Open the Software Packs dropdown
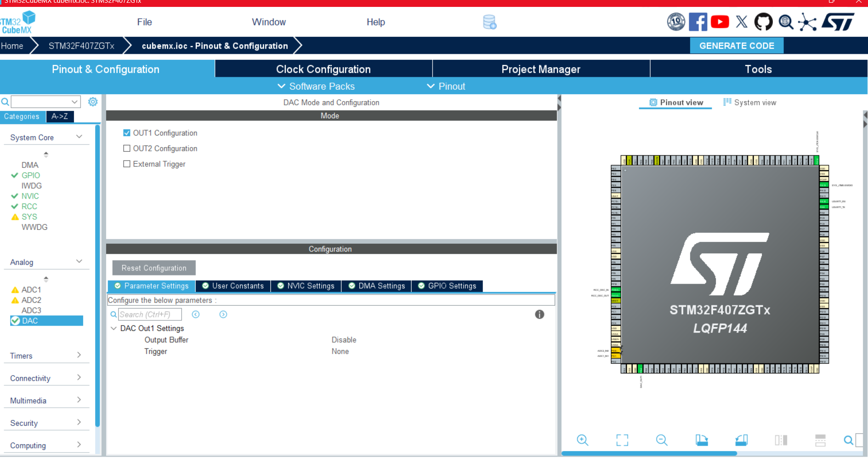 (316, 86)
